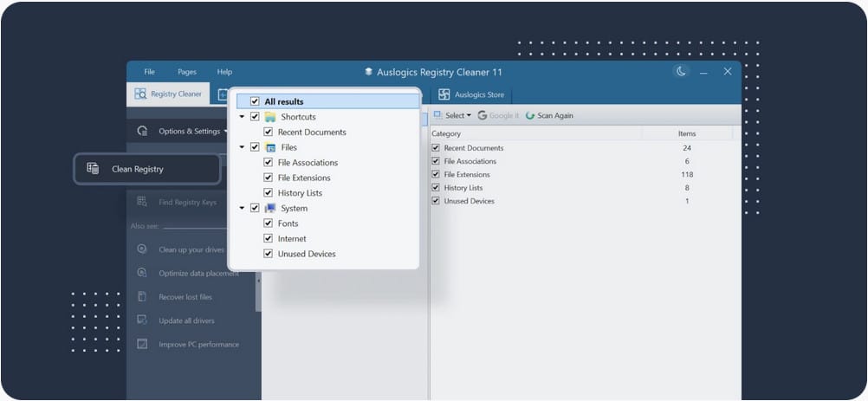This screenshot has height=401, width=868.
Task: Collapse the sidebar with the splitter handle
Action: [x=258, y=281]
